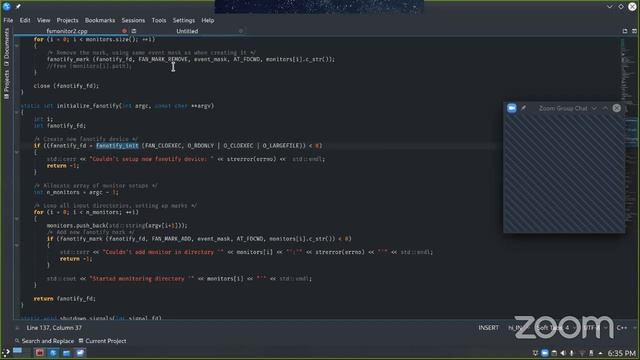The height and width of the screenshot is (360, 640).
Task: Open the Sessions menu
Action: pyautogui.click(x=133, y=20)
